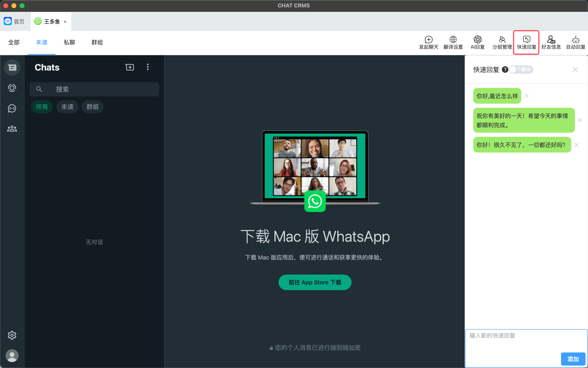
Task: Select the 未读 chat filter chip
Action: 67,107
